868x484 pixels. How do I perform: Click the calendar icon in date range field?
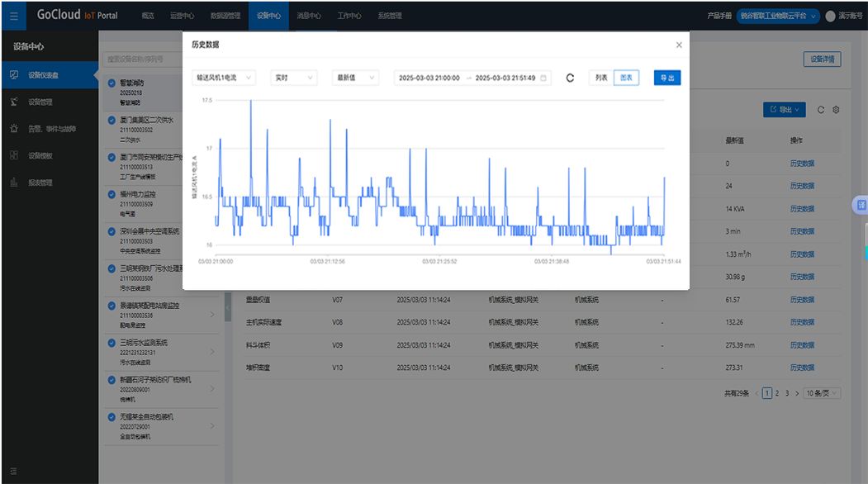coord(543,78)
